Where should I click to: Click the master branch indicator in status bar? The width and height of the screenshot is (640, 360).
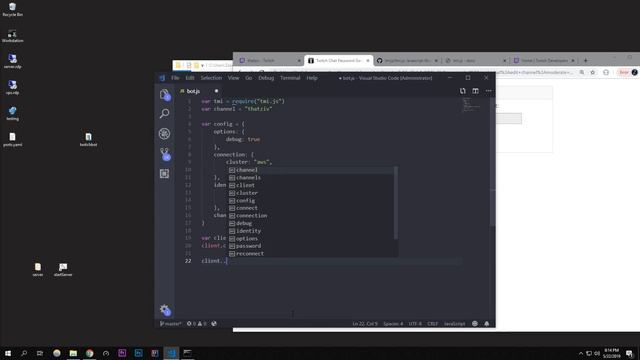click(171, 324)
